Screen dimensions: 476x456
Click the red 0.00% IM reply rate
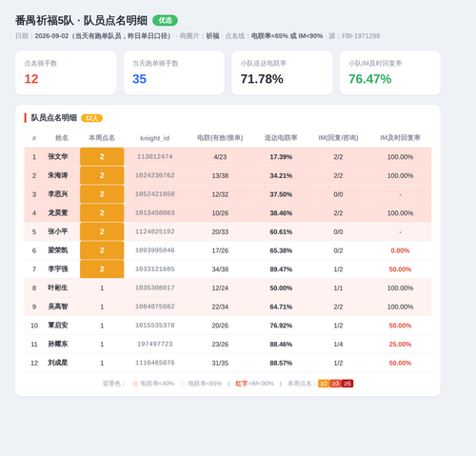[400, 250]
